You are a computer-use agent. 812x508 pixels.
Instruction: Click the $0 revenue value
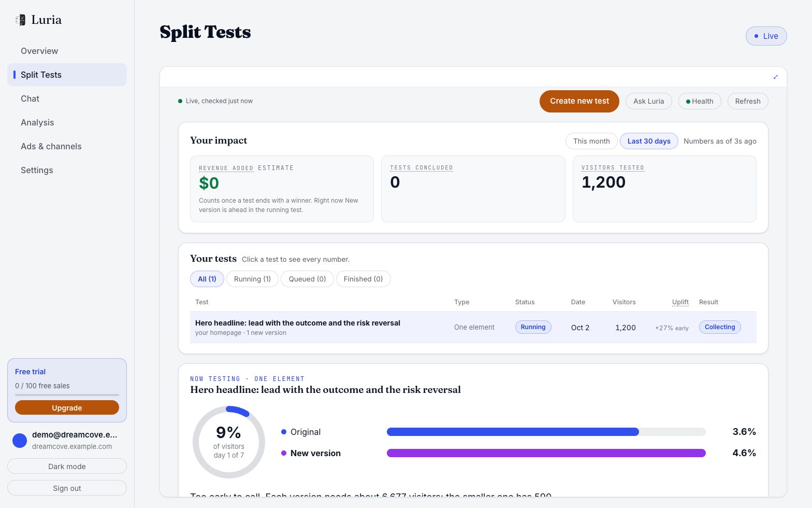[209, 183]
